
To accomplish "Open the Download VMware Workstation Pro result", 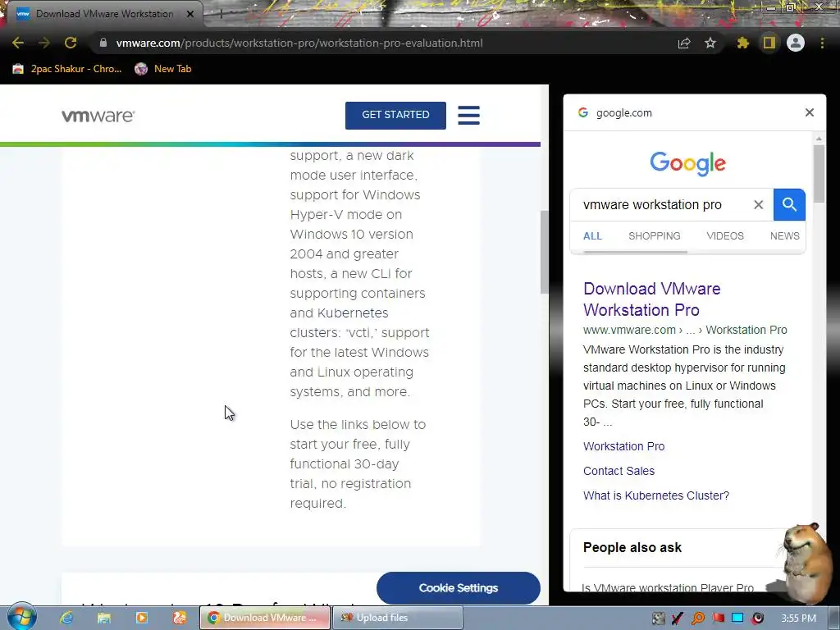I will click(x=652, y=299).
